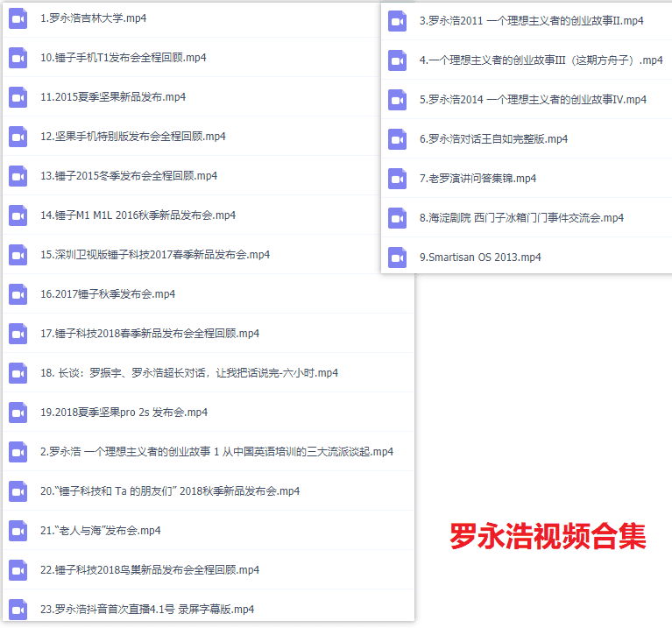
Task: Select file name 3.罗永浩2011 理想主义者的创业故事II.mp4
Action: point(532,21)
